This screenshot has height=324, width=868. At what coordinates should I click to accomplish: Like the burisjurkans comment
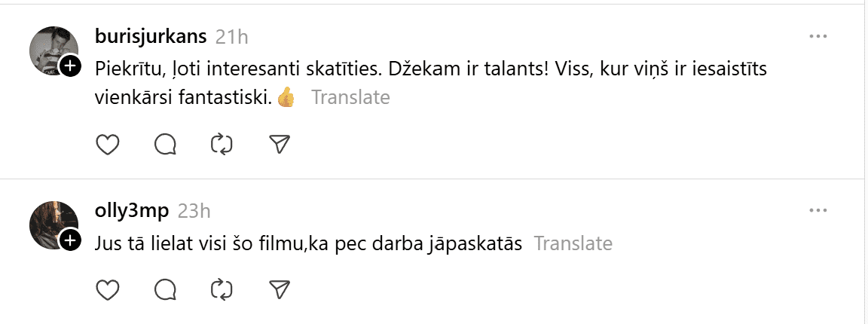pyautogui.click(x=108, y=144)
